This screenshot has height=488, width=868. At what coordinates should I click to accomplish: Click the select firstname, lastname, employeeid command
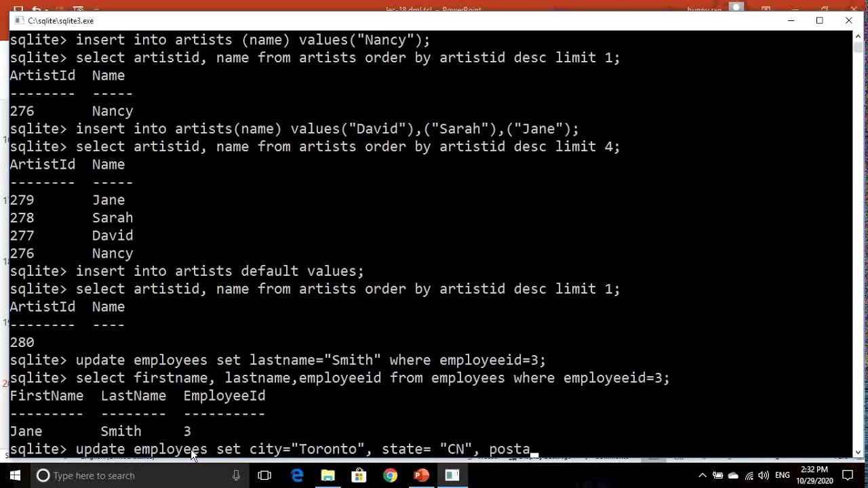pyautogui.click(x=340, y=378)
